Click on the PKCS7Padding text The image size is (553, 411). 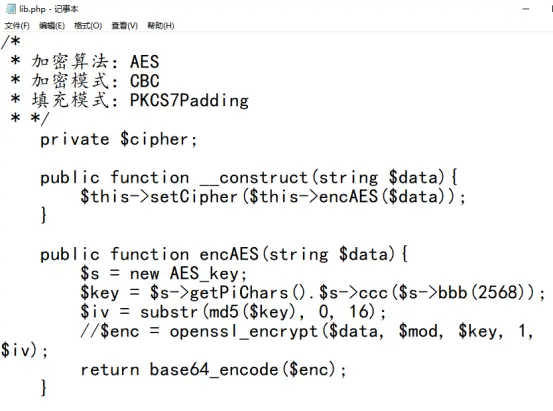189,101
